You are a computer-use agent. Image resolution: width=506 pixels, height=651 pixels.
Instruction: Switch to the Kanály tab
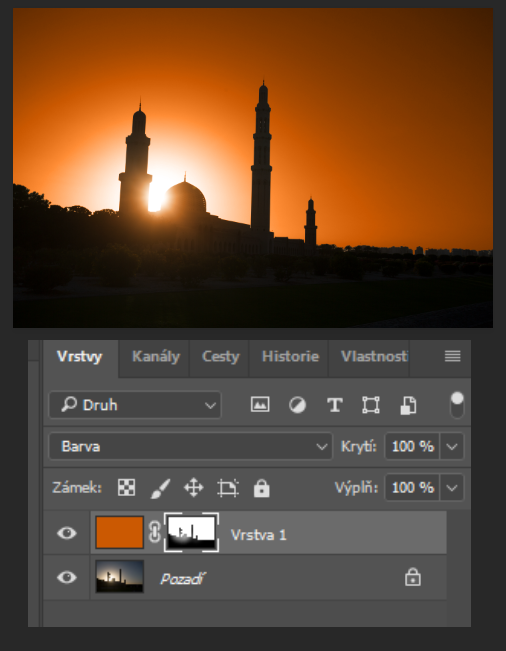coord(156,356)
